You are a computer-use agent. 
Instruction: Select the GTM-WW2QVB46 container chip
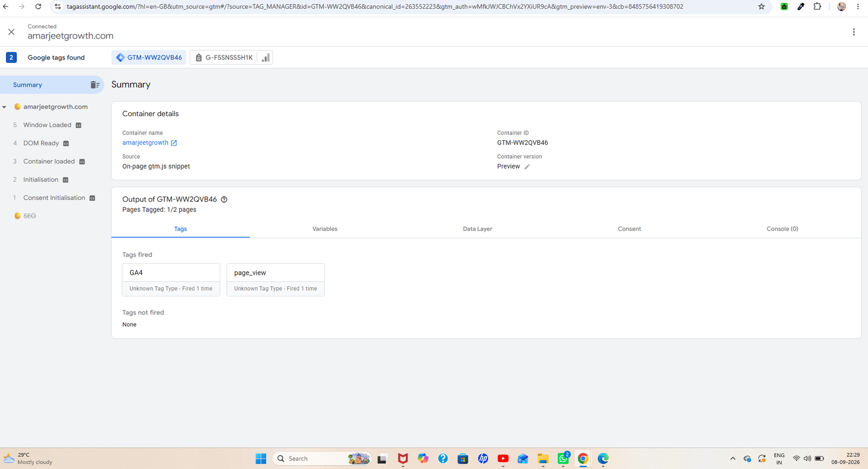[x=149, y=58]
